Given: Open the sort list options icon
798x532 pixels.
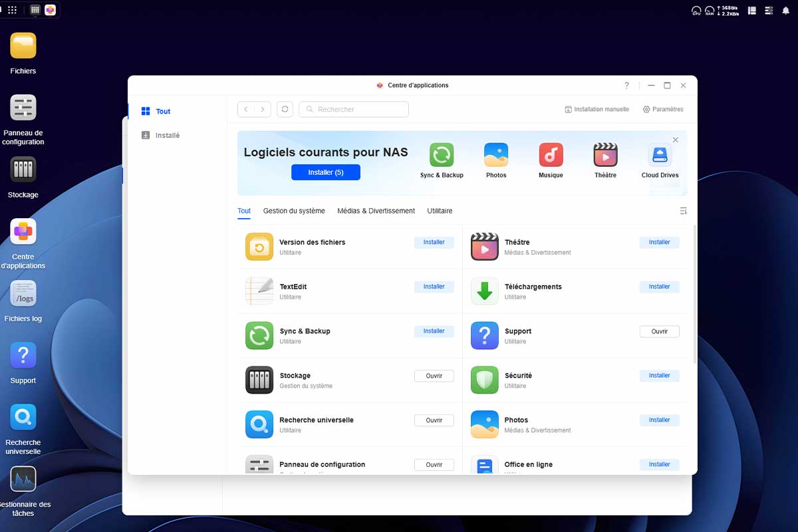Looking at the screenshot, I should pos(683,211).
